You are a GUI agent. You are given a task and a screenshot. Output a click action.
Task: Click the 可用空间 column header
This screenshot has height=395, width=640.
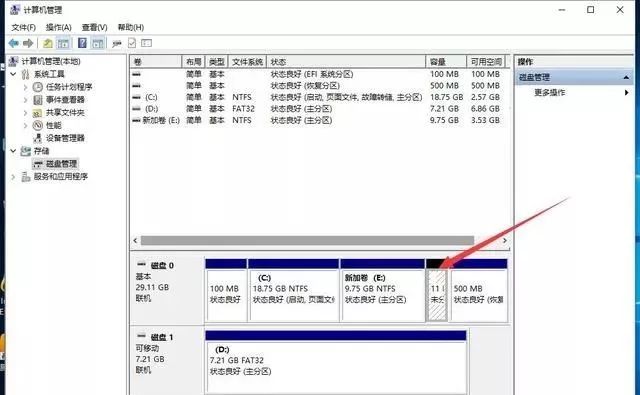point(486,62)
